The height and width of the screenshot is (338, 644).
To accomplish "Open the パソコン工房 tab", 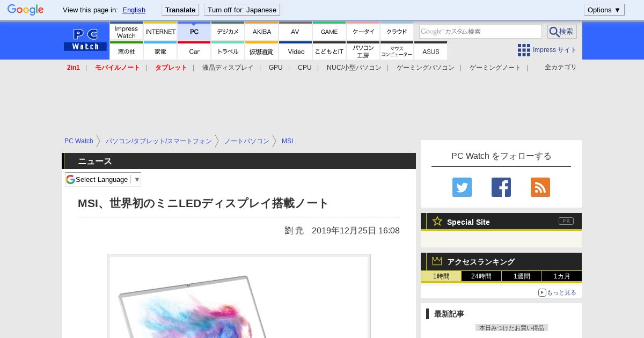I will coord(363,51).
